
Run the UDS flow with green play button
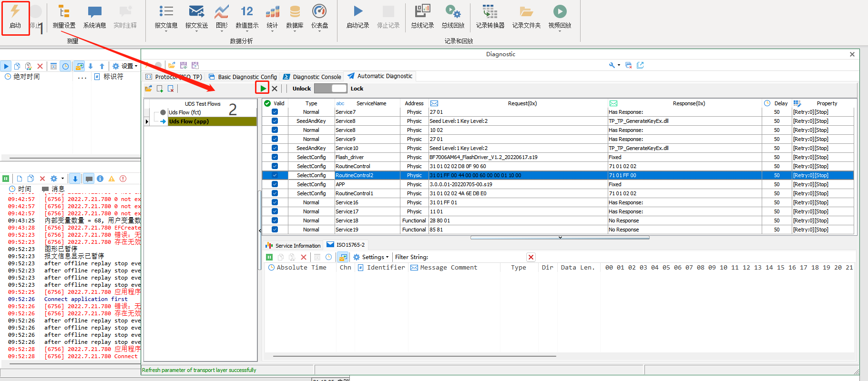(263, 88)
